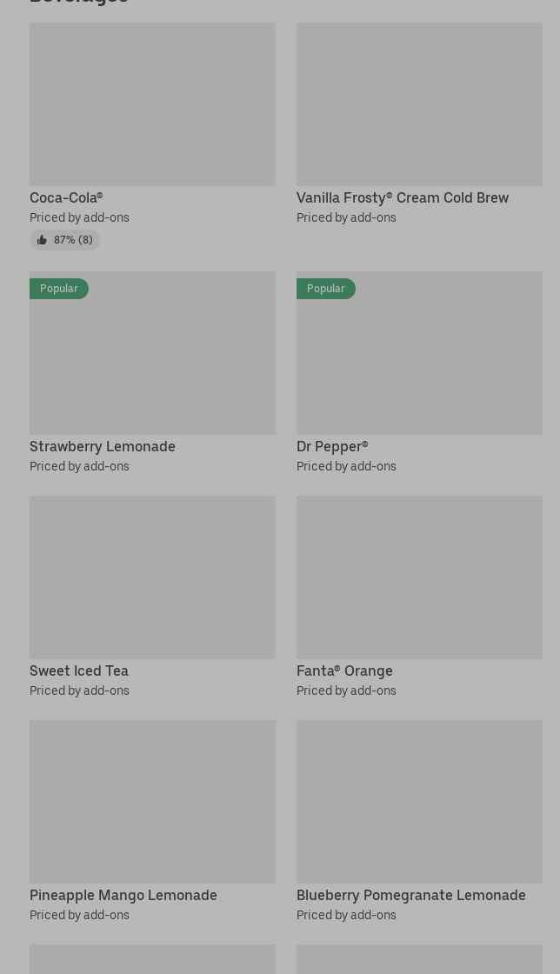Click Popular badge on Strawberry Lemonade
560x974 pixels.
pyautogui.click(x=59, y=289)
